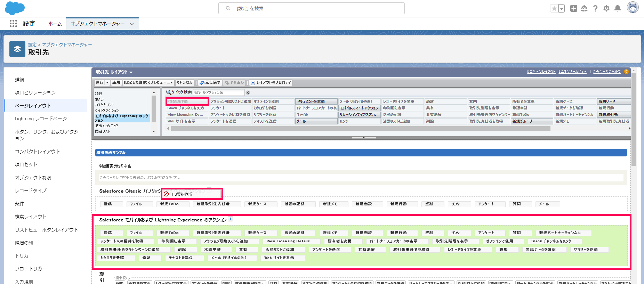This screenshot has width=644, height=285.
Task: Clear the quick find with the x icon
Action: tap(248, 92)
